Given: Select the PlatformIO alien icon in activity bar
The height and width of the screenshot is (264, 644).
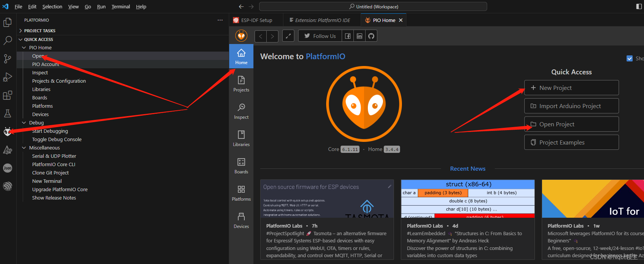Looking at the screenshot, I should pos(8,132).
